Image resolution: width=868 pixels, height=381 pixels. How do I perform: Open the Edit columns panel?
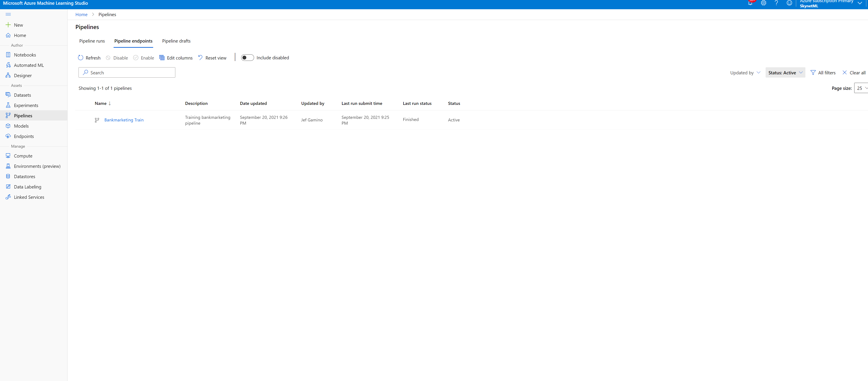(x=176, y=58)
